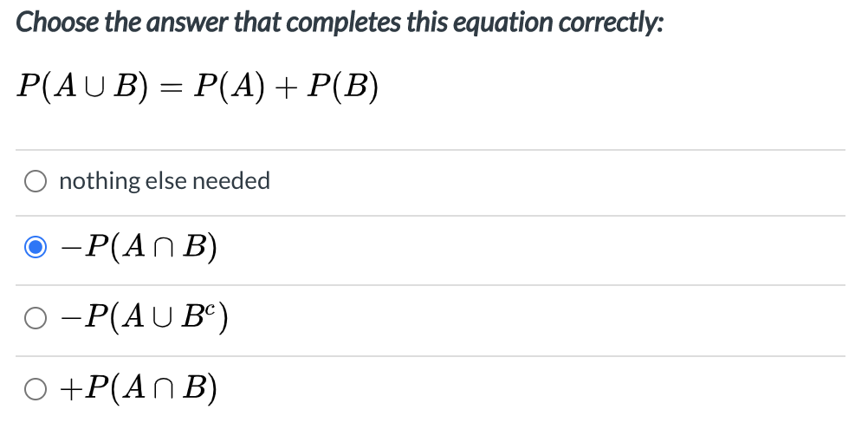Screen dimensions: 868x442
Task: Click the +P(A∩B) answer label
Action: tap(139, 389)
